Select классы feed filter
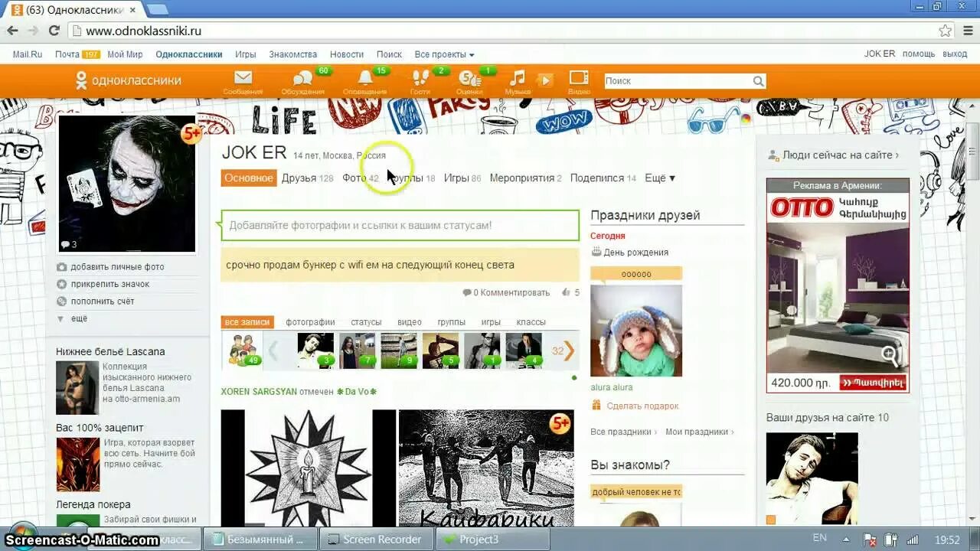The width and height of the screenshot is (980, 551). [531, 322]
